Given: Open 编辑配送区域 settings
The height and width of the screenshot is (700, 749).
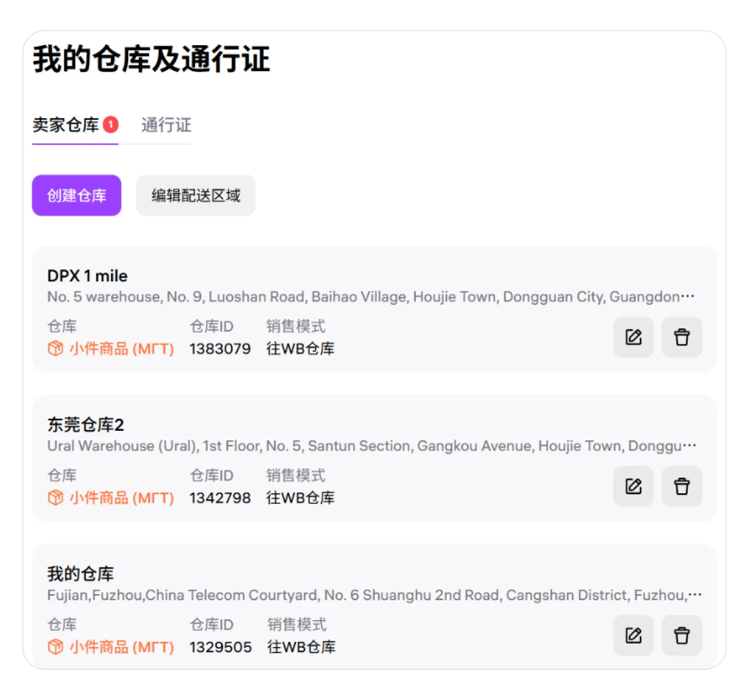Looking at the screenshot, I should [x=195, y=195].
